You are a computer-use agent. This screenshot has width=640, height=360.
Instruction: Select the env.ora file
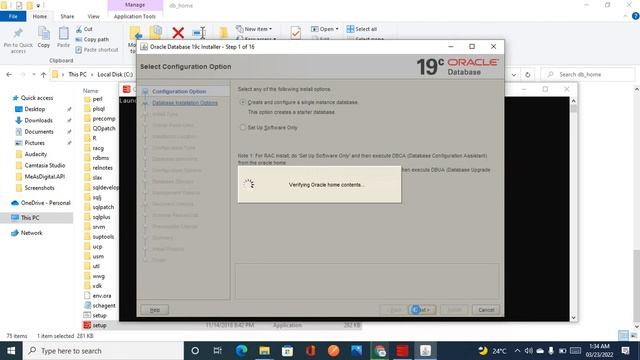pos(102,296)
